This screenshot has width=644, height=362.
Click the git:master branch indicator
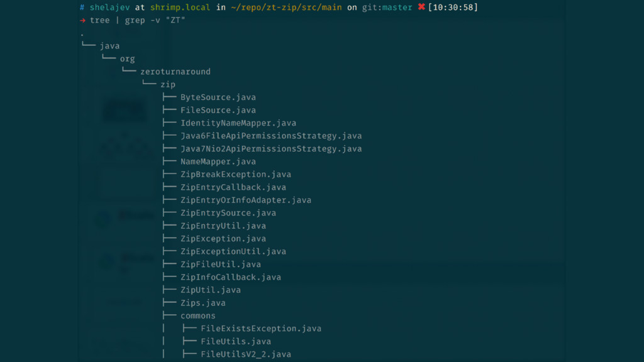387,8
